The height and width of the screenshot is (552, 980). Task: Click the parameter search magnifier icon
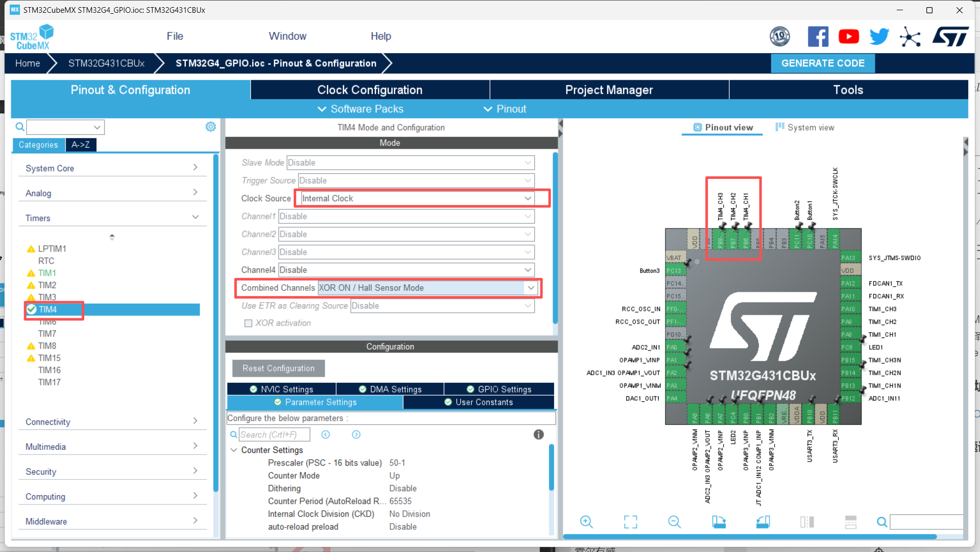click(x=233, y=434)
